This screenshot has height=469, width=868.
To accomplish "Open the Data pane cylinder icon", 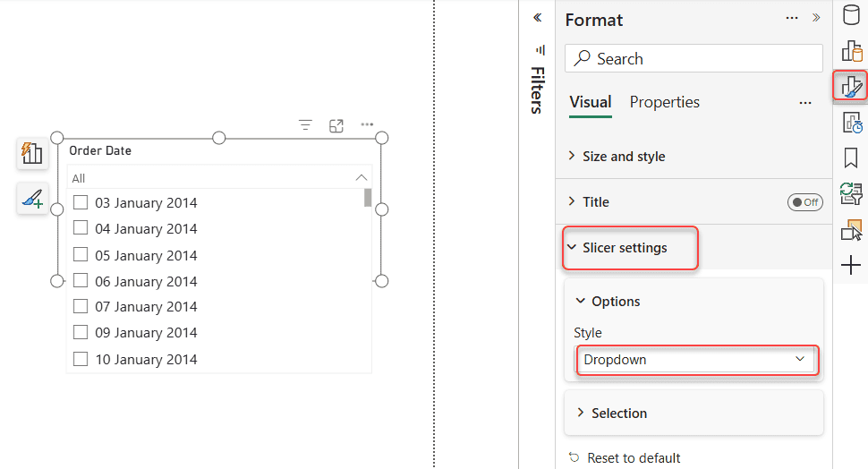I will 851,14.
